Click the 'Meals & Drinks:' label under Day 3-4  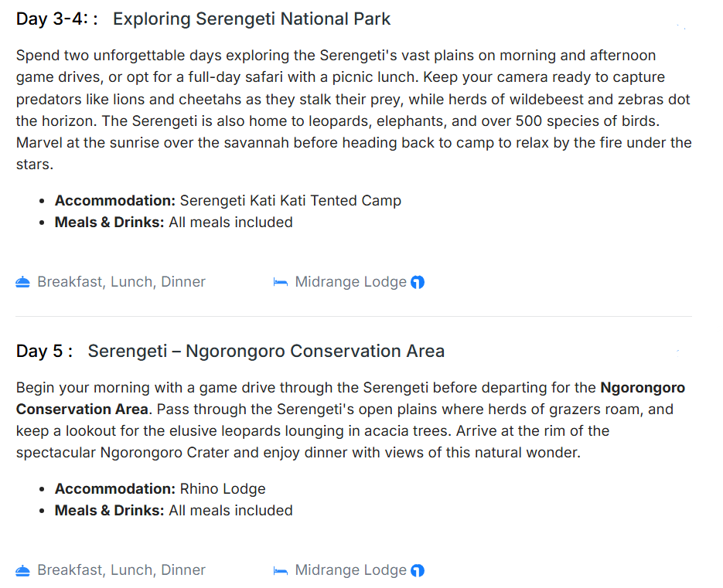[109, 223]
